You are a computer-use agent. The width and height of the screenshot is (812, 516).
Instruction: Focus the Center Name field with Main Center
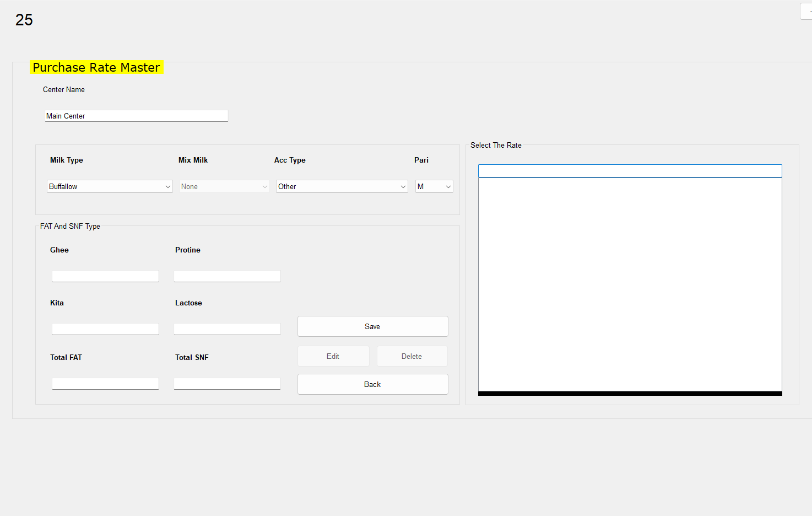[137, 116]
